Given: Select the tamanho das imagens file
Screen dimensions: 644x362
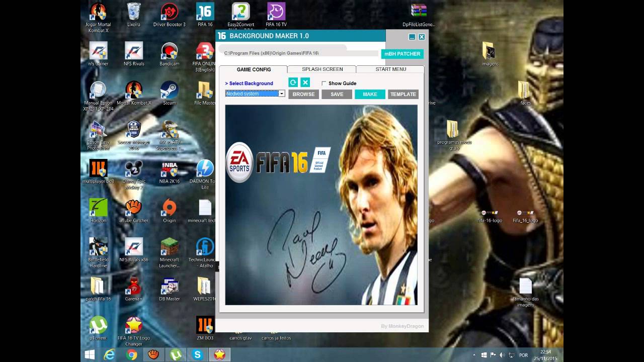Looking at the screenshot, I should 525,292.
